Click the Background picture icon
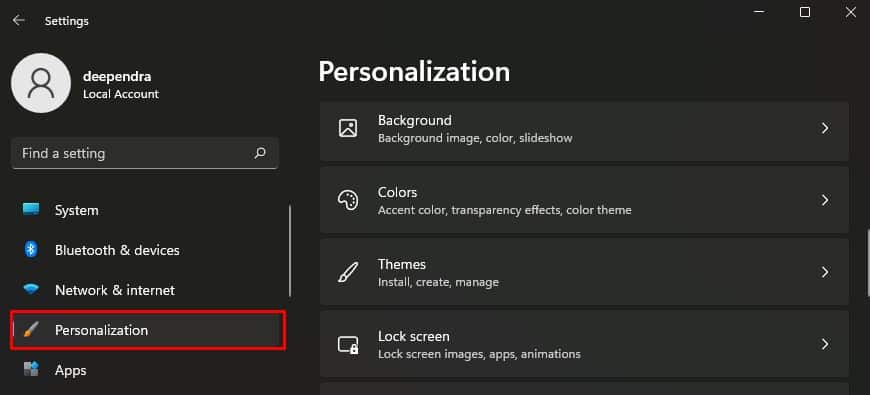This screenshot has height=395, width=870. pos(348,128)
